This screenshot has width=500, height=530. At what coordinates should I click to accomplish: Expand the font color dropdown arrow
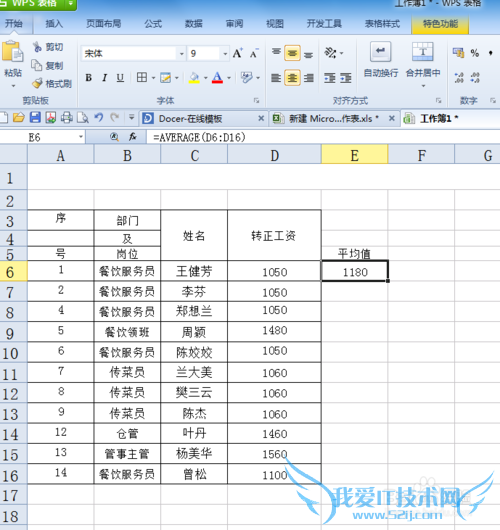(x=229, y=78)
